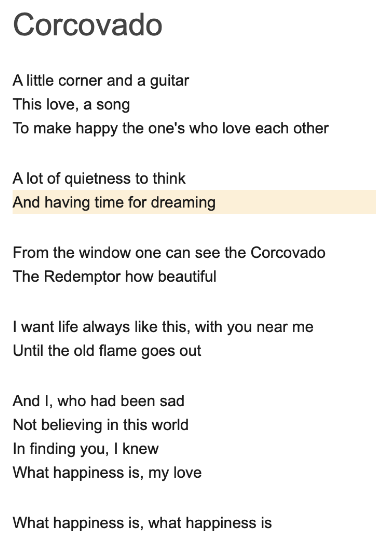Image resolution: width=376 pixels, height=554 pixels.
Task: Click the word 'quietness' in the lyrics
Action: click(97, 179)
